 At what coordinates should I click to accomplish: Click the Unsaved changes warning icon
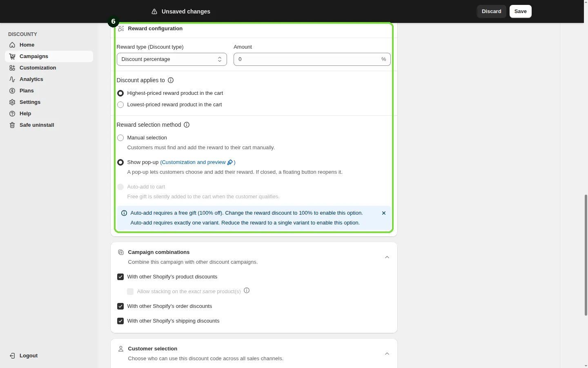tap(154, 11)
